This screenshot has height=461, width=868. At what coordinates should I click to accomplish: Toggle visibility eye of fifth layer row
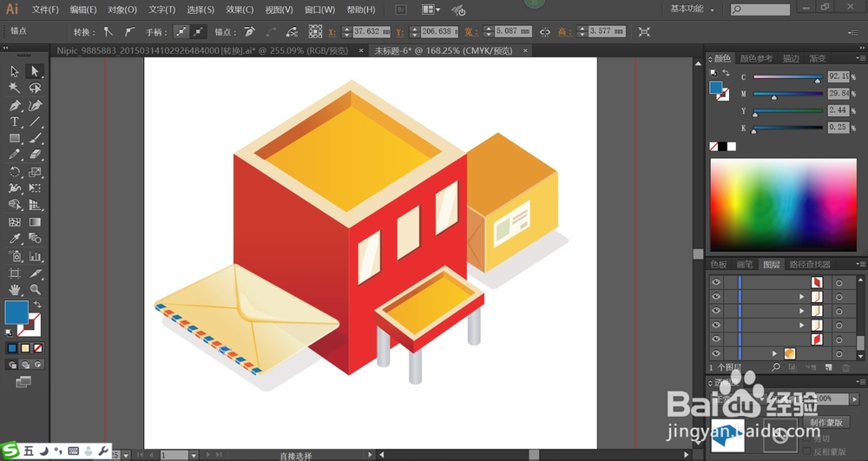coord(716,339)
